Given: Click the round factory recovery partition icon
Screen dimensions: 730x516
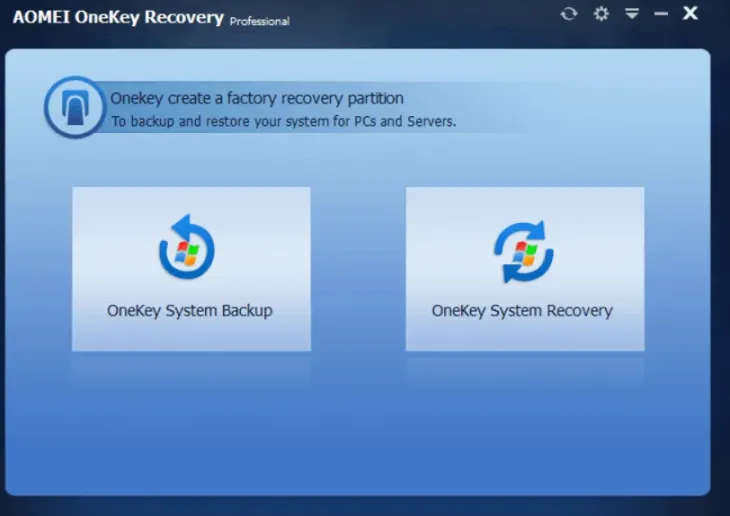Looking at the screenshot, I should [75, 107].
